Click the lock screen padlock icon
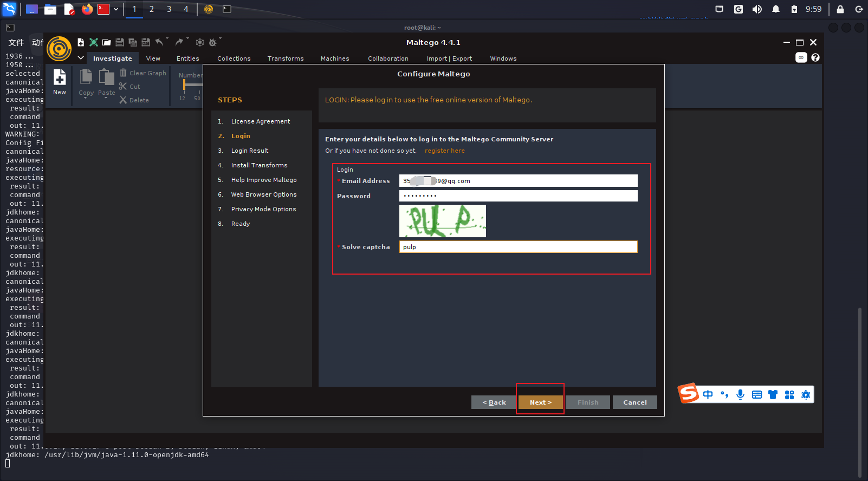868x481 pixels. tap(840, 9)
